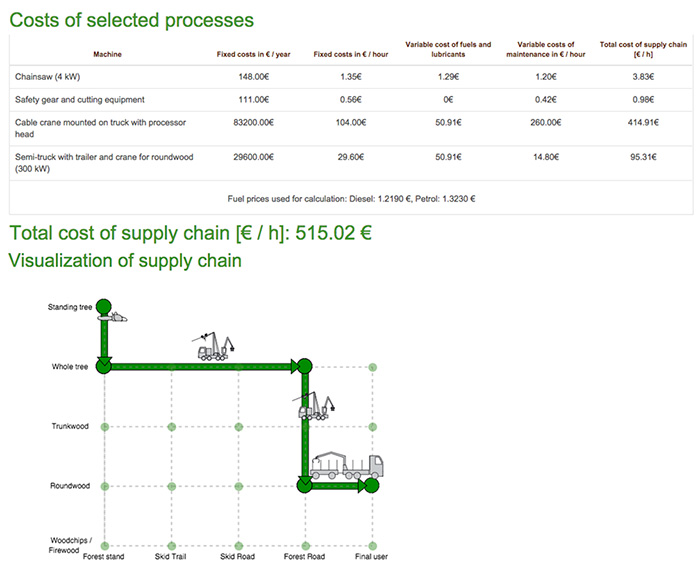Screen dimensions: 700x568
Task: Click the Costs of selected processes heading
Action: [131, 20]
